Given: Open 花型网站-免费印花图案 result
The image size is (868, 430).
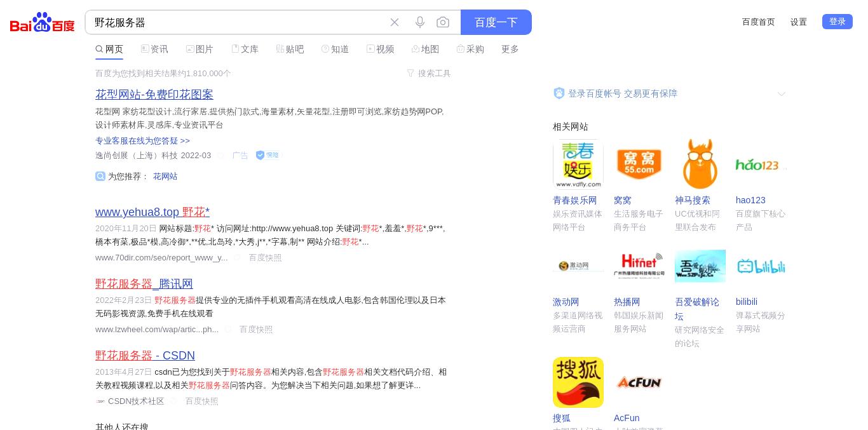Looking at the screenshot, I should [x=154, y=94].
